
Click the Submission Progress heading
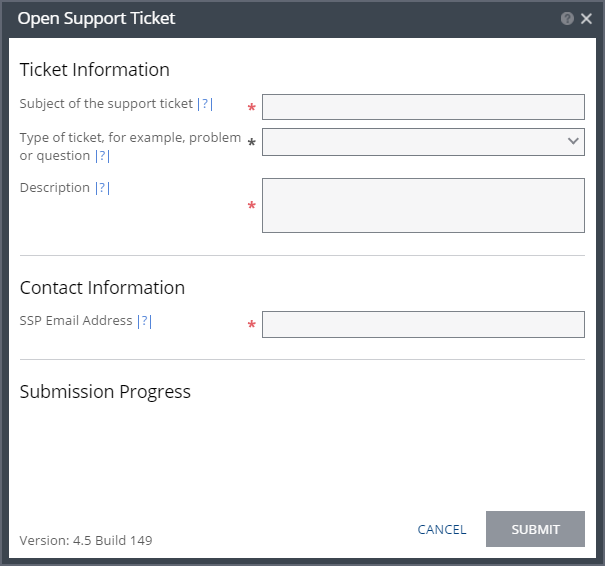[x=105, y=392]
